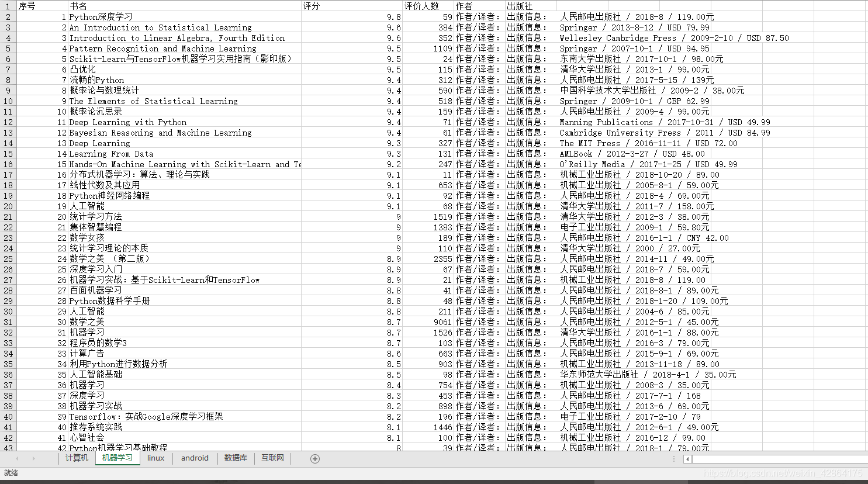
Task: Click cell An Introduction to Statistical Learning
Action: pyautogui.click(x=185, y=27)
